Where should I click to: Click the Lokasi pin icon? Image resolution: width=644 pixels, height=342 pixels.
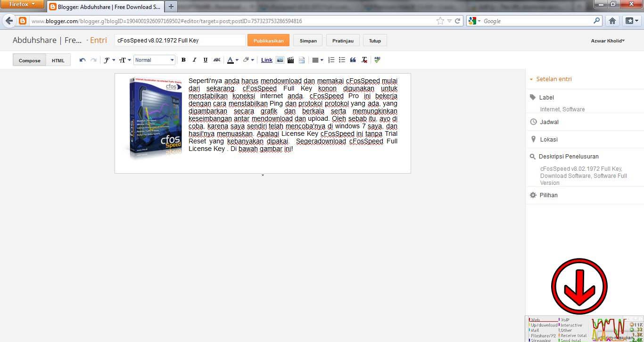[533, 139]
